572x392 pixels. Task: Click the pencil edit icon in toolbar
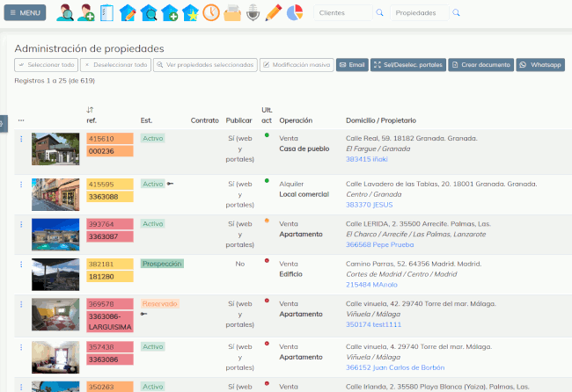274,13
